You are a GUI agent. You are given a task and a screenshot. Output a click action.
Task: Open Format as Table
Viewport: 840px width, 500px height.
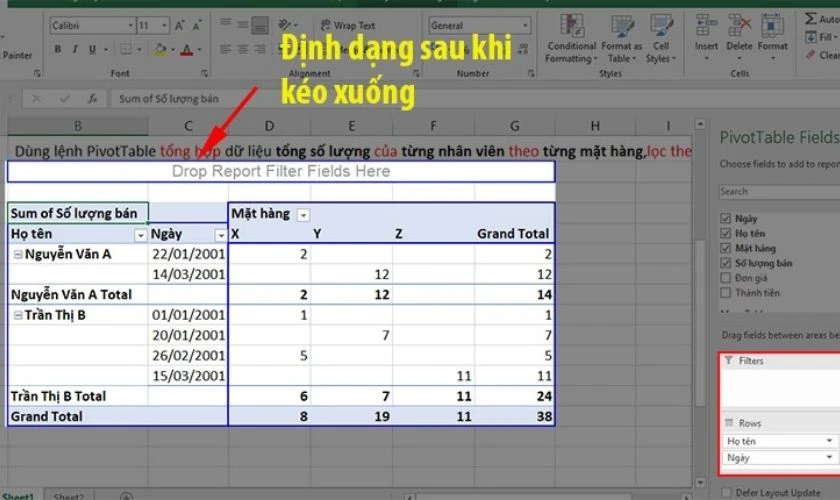coord(621,39)
